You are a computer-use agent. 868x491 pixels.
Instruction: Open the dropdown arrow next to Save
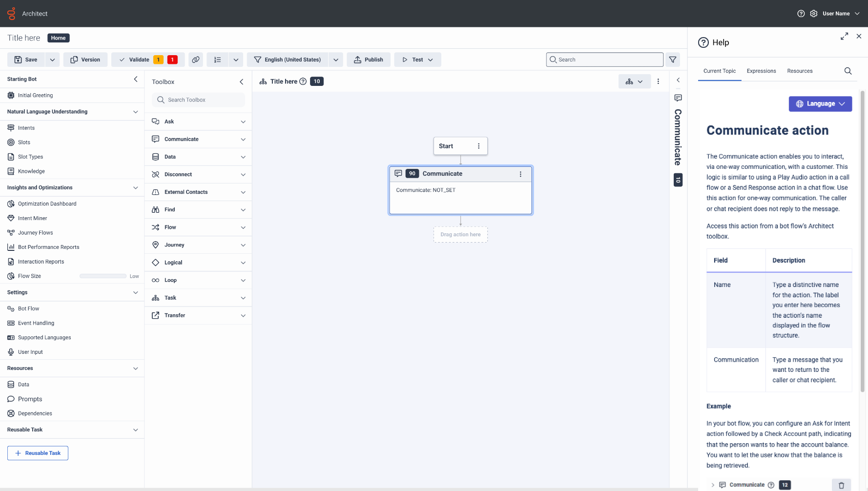pyautogui.click(x=52, y=60)
